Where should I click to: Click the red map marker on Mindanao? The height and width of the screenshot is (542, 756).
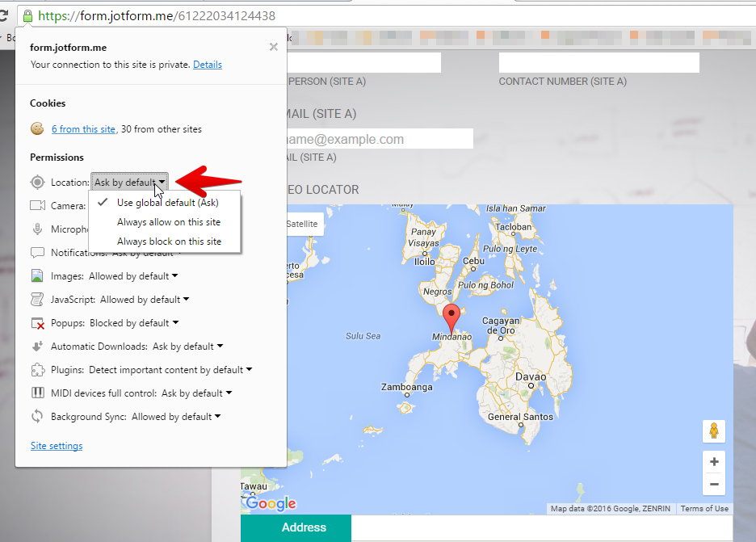(453, 317)
